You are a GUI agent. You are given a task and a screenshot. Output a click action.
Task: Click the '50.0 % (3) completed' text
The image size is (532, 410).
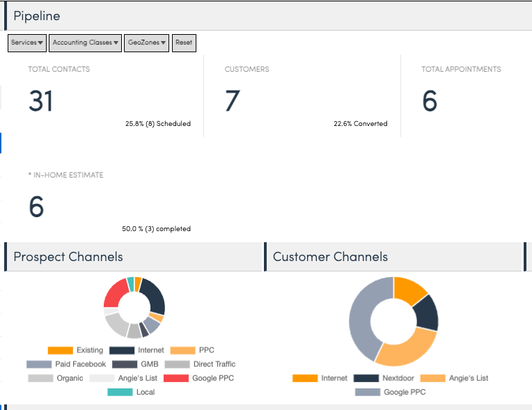click(156, 229)
